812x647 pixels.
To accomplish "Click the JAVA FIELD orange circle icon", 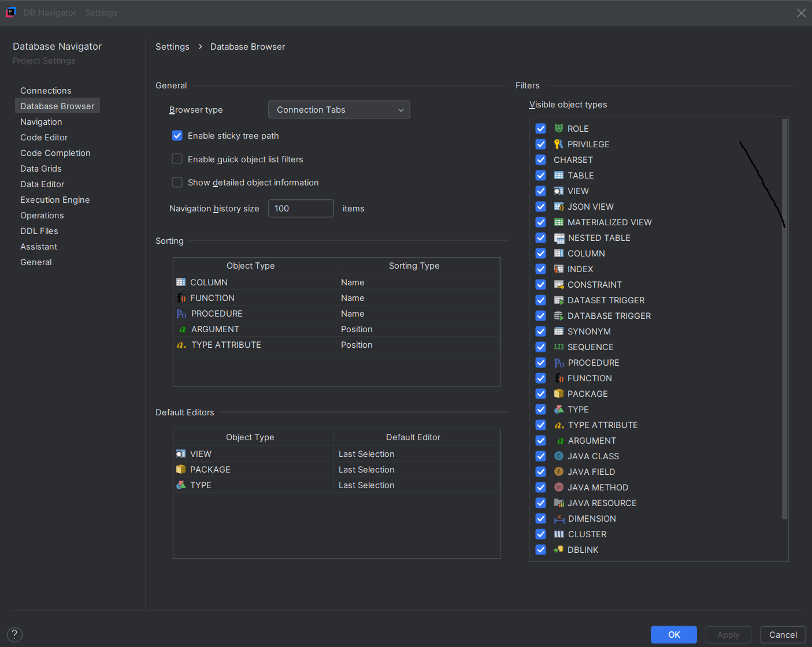I will (559, 471).
